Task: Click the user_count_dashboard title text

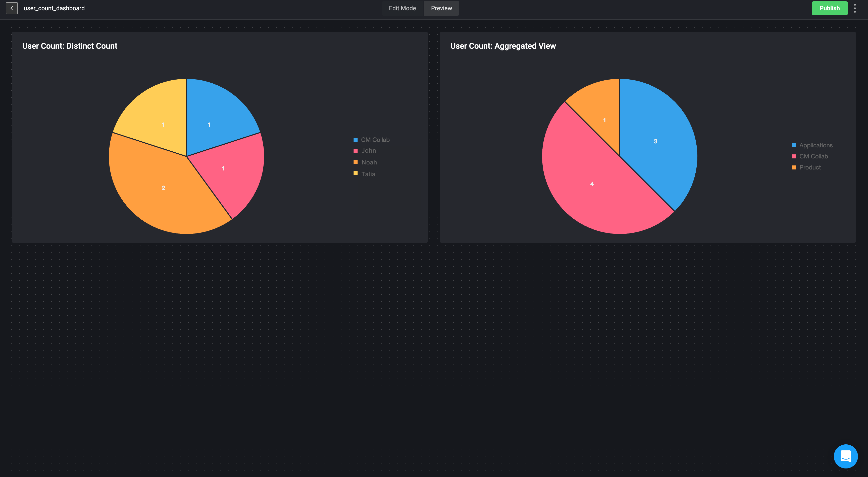Action: 54,8
